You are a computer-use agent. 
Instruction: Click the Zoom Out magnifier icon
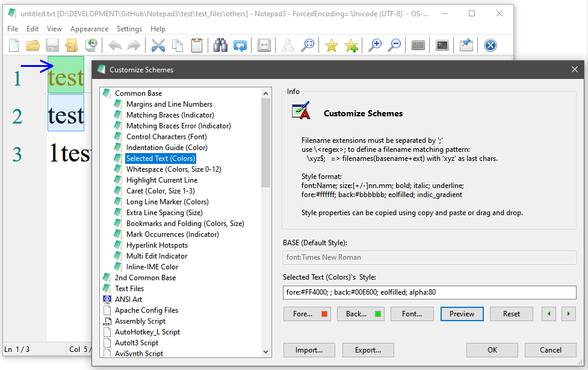[x=394, y=45]
